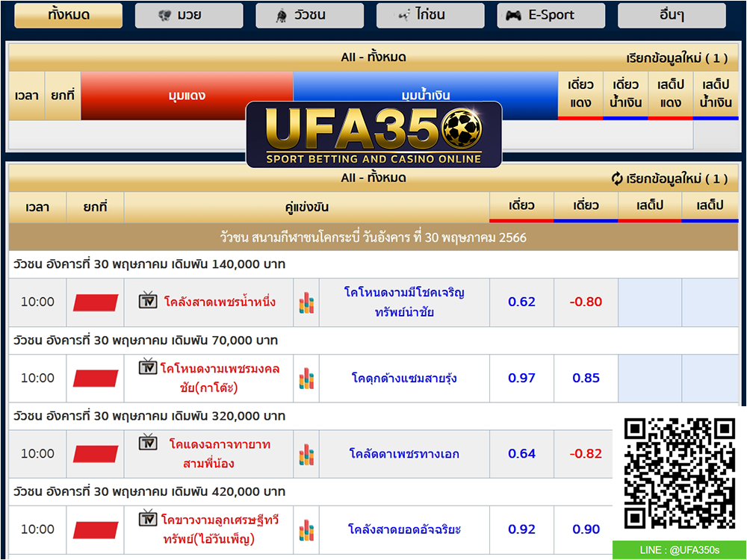
Task: Click the venue banner สนามกีฬาชนโคกระบี่
Action: [373, 237]
